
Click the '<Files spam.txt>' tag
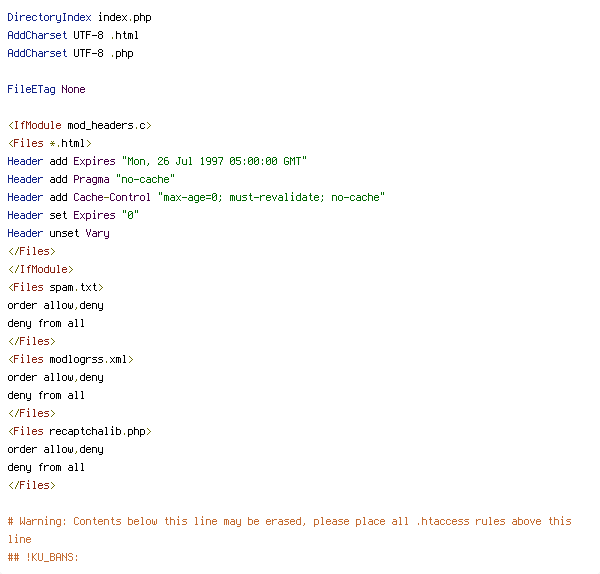(x=55, y=287)
